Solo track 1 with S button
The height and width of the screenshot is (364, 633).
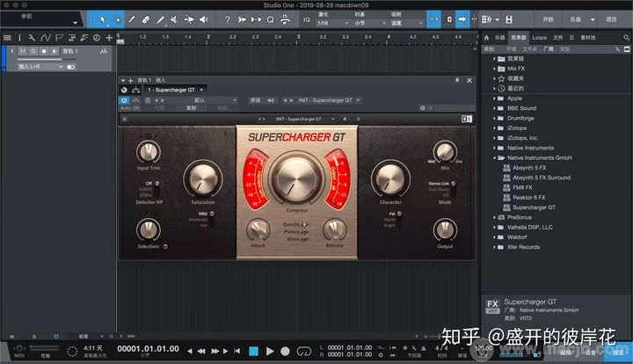point(33,51)
